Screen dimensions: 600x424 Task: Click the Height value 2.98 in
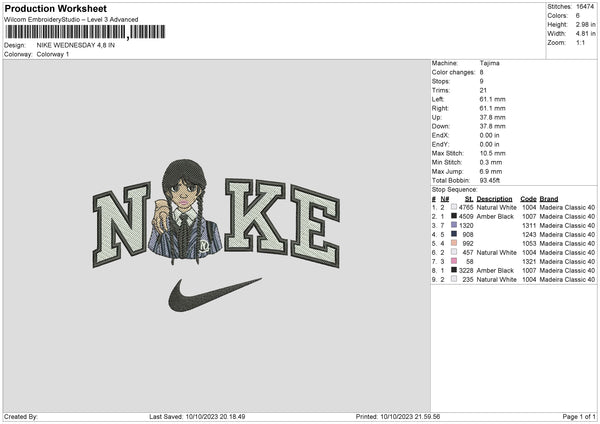click(585, 24)
